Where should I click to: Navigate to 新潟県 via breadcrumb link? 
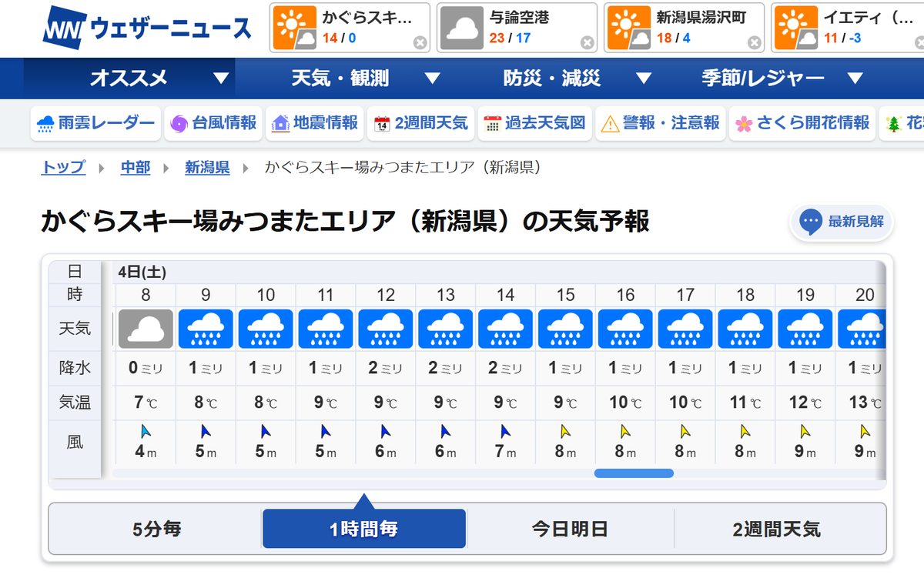[x=206, y=167]
